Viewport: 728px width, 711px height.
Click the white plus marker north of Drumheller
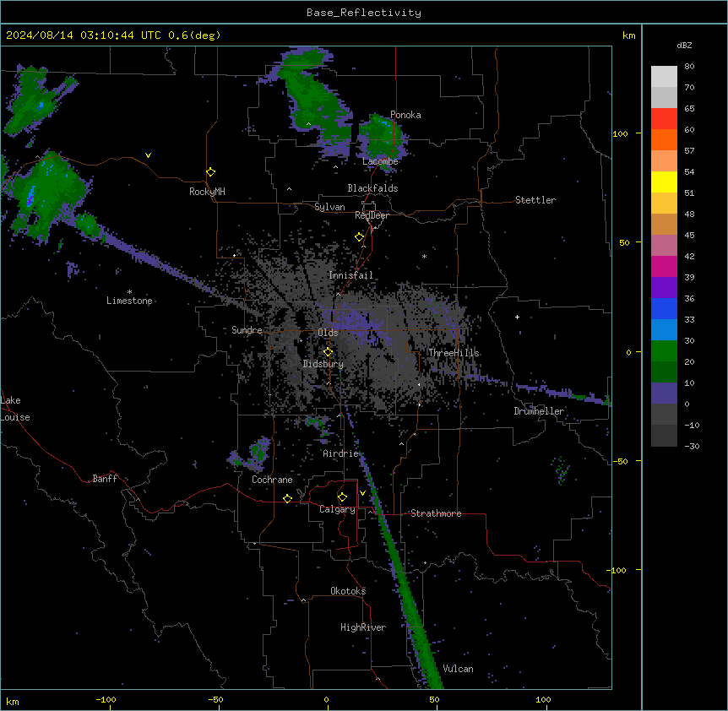coord(517,317)
